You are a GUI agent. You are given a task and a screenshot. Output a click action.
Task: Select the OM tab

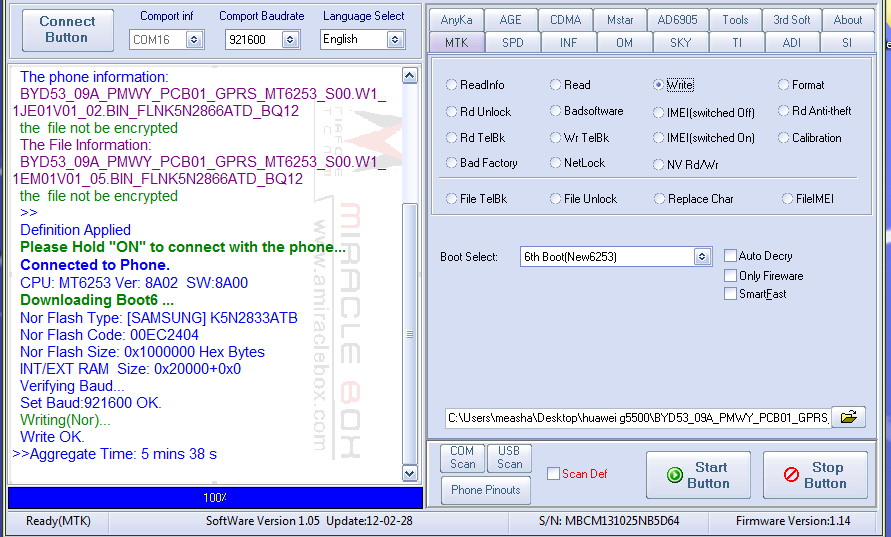coord(624,43)
